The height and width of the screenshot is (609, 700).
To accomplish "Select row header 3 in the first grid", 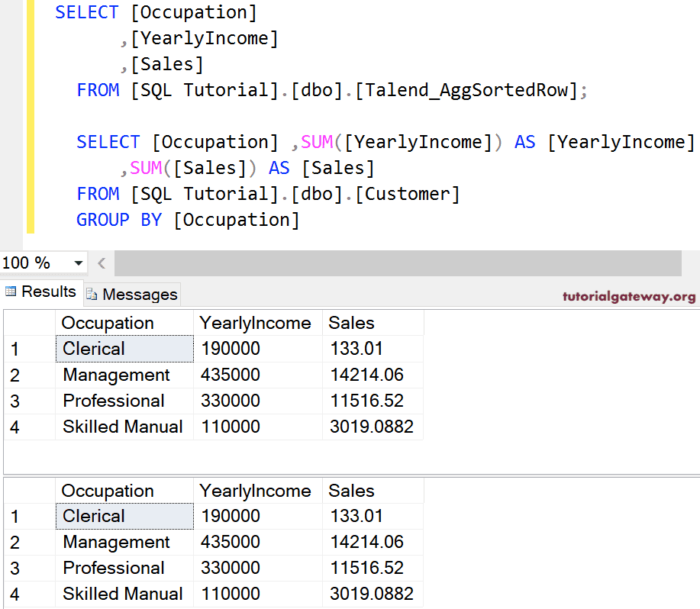I will click(x=15, y=401).
